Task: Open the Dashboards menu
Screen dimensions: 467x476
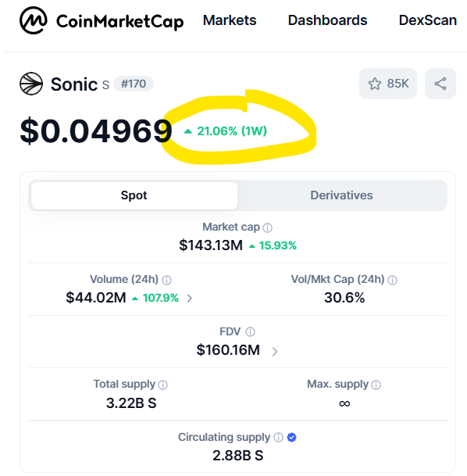Action: tap(327, 20)
